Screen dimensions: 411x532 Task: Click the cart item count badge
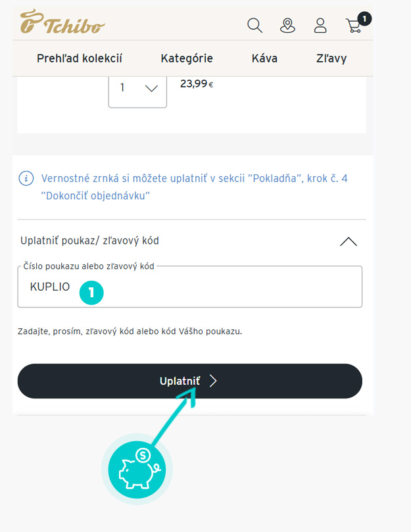coord(364,18)
